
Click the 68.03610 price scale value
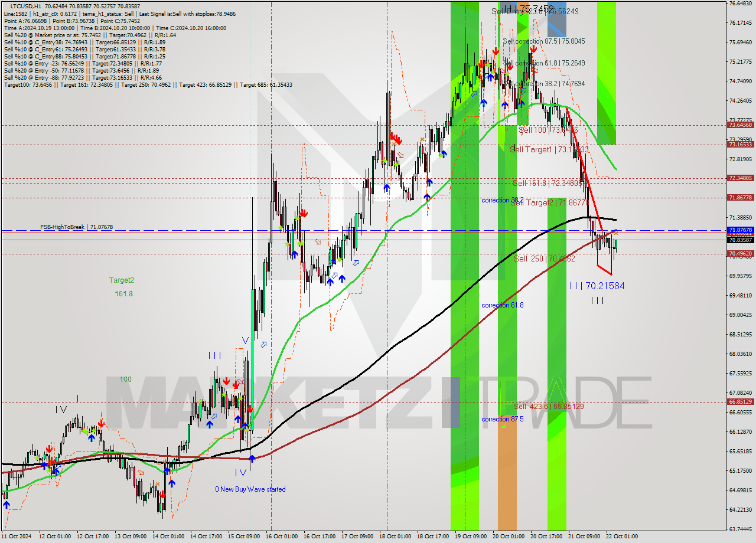tap(740, 354)
